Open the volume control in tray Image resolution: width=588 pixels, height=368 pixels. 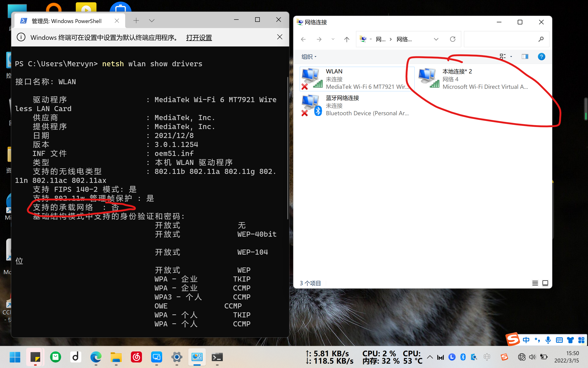point(532,357)
